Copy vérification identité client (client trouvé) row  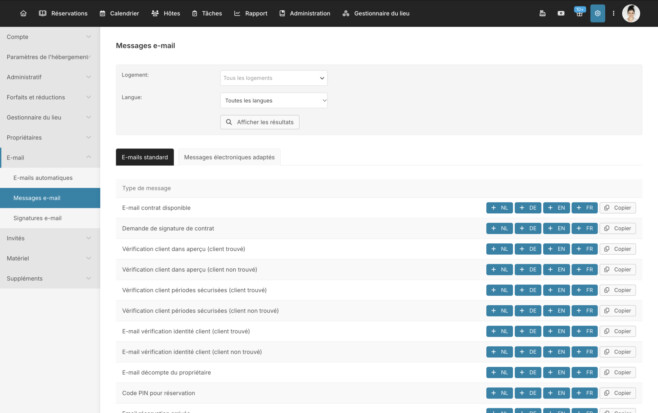[x=618, y=331]
